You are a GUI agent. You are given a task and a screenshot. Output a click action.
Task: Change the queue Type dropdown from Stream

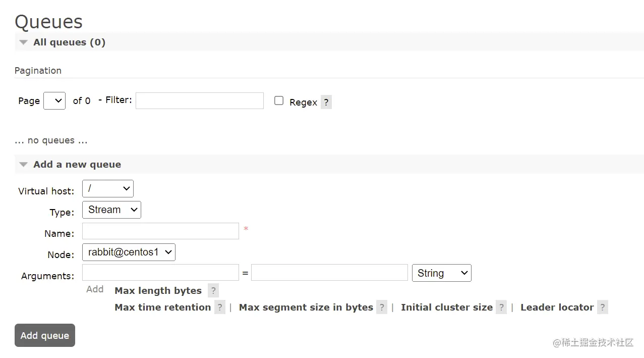pyautogui.click(x=111, y=210)
